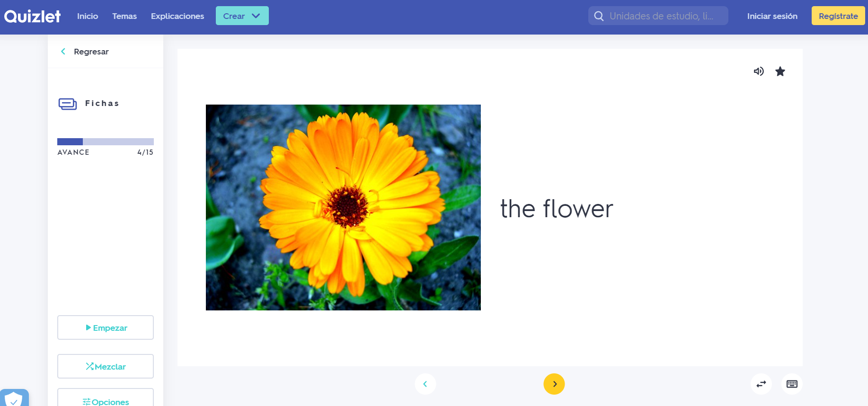Open the Inicio menu item

pos(88,16)
